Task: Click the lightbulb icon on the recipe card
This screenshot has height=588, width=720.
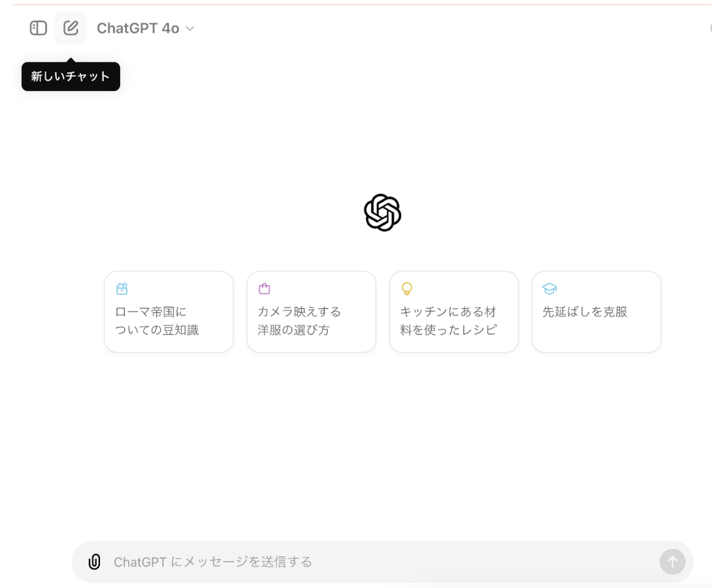Action: [x=406, y=289]
